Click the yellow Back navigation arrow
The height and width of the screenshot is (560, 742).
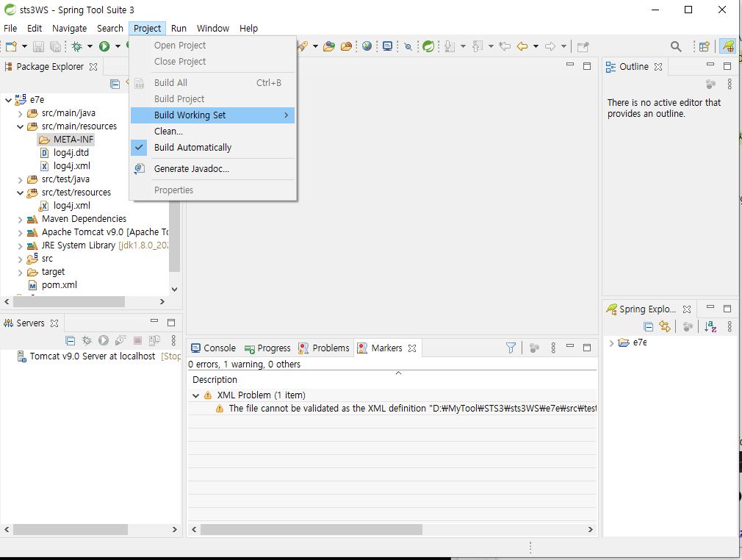coord(522,46)
